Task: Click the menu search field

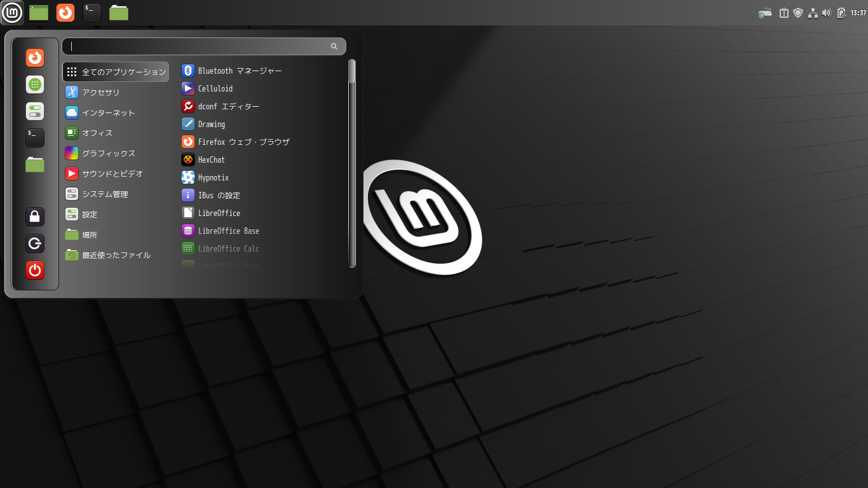Action: pyautogui.click(x=204, y=46)
